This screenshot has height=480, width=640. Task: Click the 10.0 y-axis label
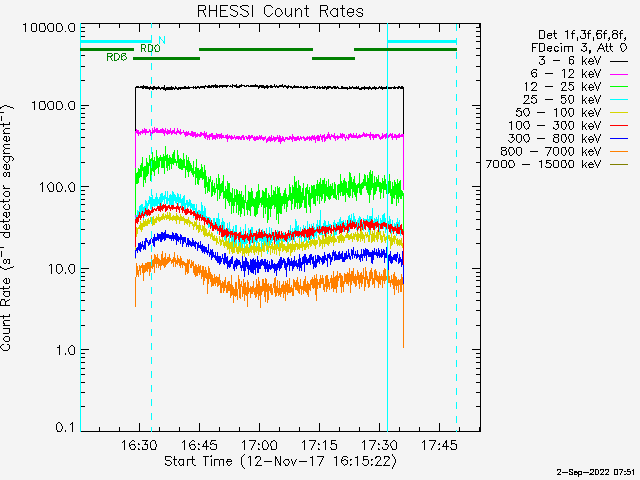[x=62, y=269]
